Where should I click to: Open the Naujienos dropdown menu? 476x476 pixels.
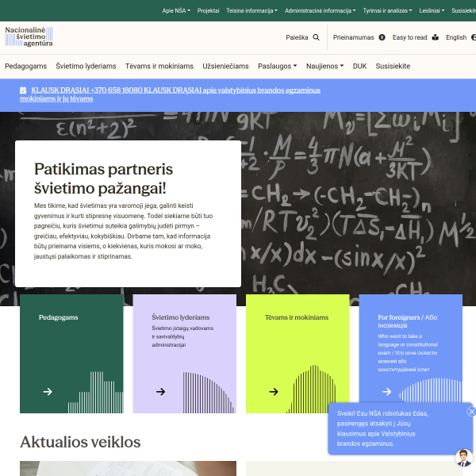coord(324,66)
